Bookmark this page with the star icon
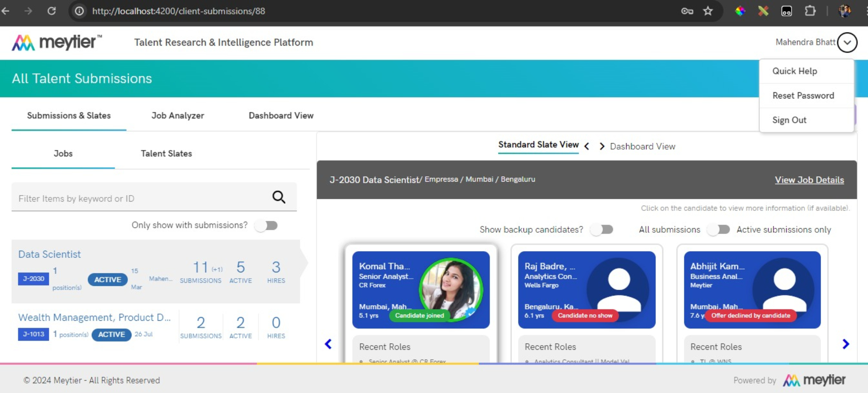This screenshot has width=868, height=393. coord(708,11)
